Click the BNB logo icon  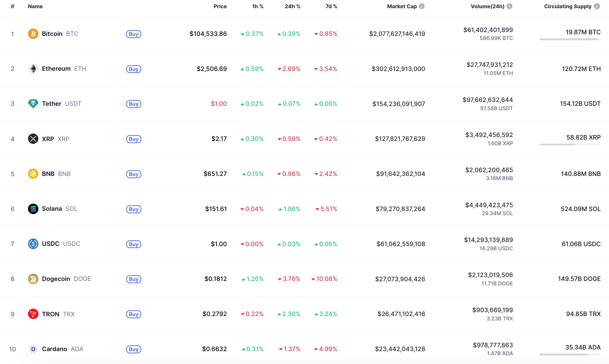click(33, 174)
